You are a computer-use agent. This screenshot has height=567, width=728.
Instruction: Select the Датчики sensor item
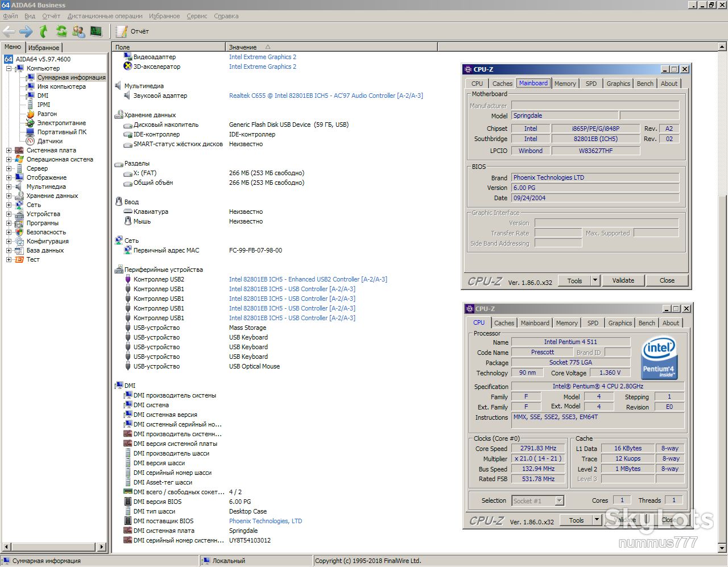(x=50, y=141)
